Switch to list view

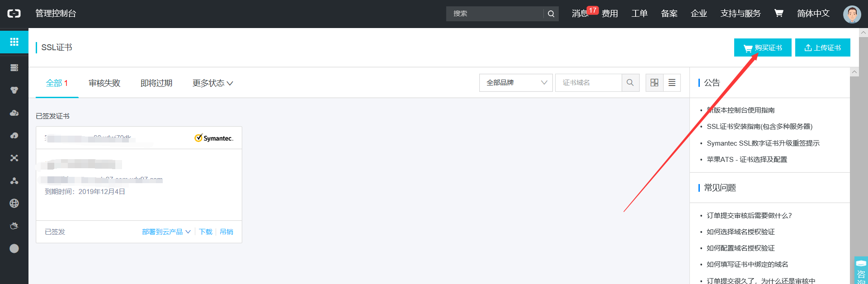point(672,83)
